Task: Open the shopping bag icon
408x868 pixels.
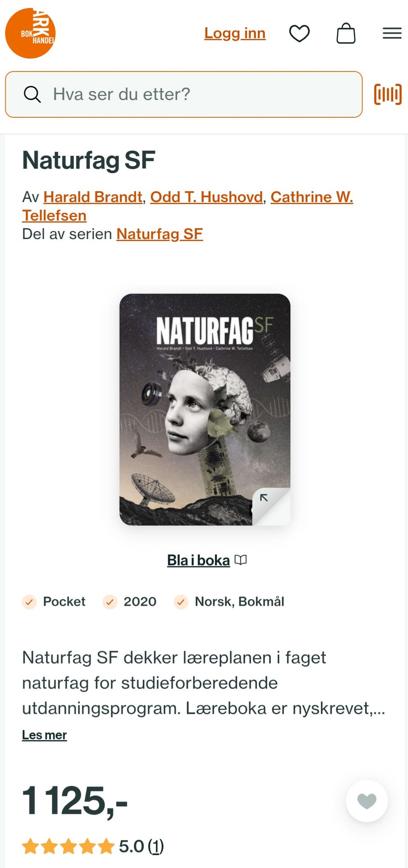Action: pos(346,33)
